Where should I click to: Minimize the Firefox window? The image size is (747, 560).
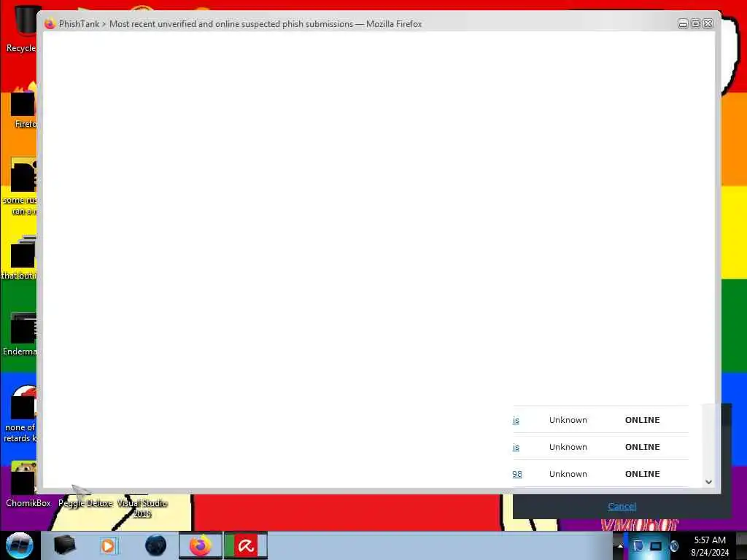coord(683,24)
